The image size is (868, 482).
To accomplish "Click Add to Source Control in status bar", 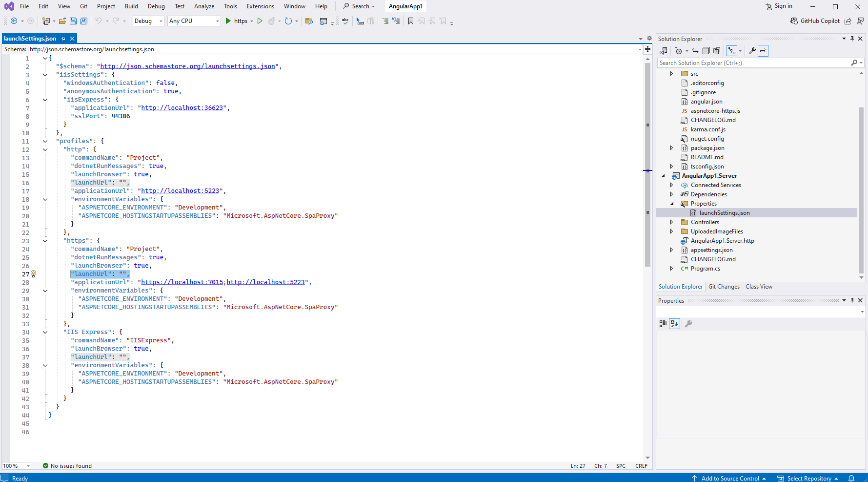I will [729, 478].
